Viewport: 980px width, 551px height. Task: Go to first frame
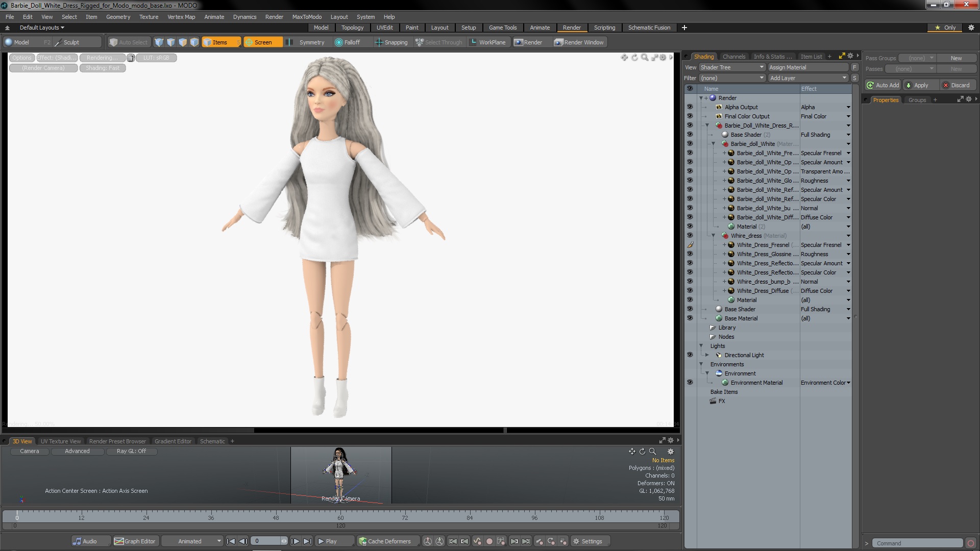click(231, 541)
